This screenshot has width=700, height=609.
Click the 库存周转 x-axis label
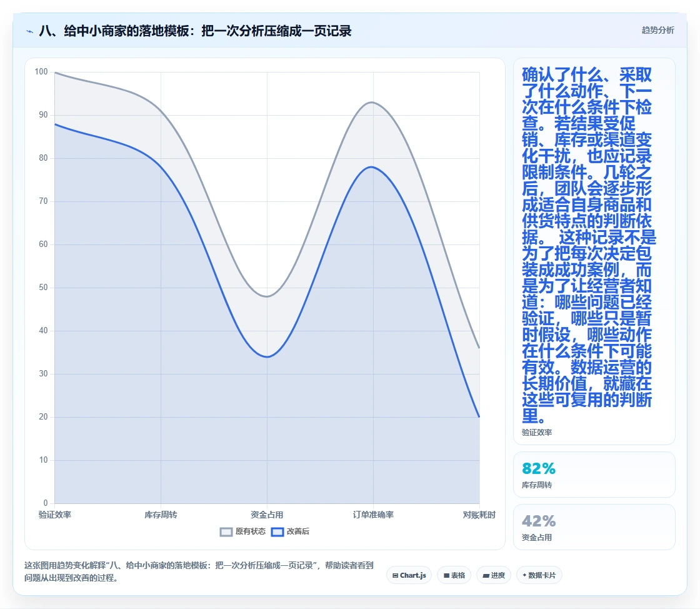tap(161, 515)
